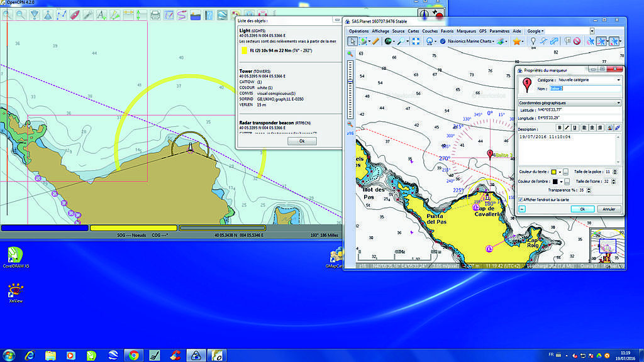Viewport: 644px width, 362px height.
Task: Click the black shadow color swatch
Action: point(555,182)
